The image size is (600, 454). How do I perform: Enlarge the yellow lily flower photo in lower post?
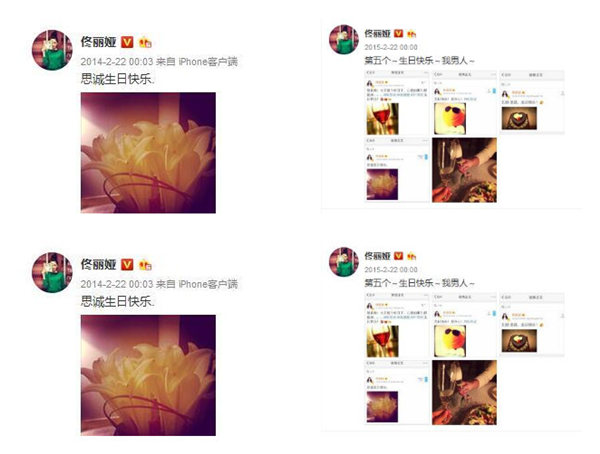pos(148,375)
